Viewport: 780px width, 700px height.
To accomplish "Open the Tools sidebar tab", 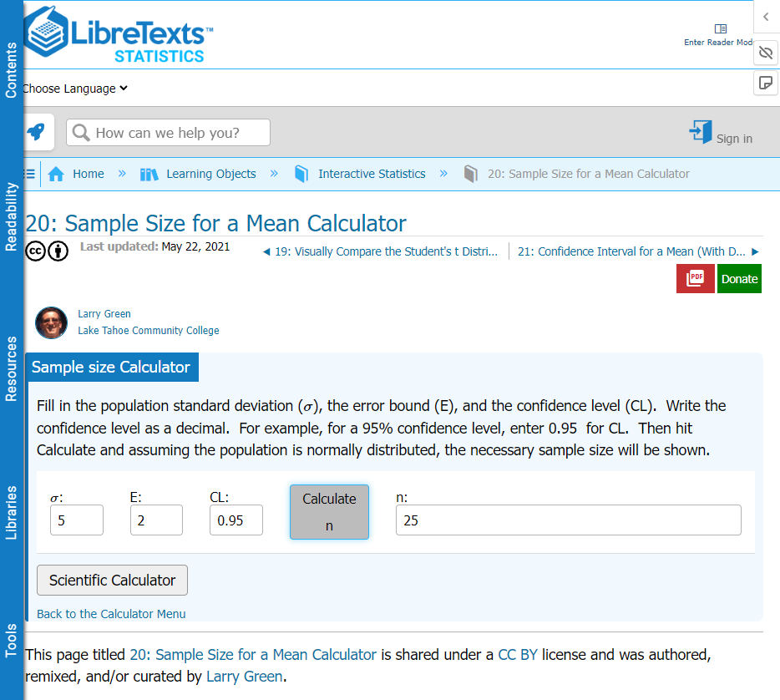I will point(11,641).
